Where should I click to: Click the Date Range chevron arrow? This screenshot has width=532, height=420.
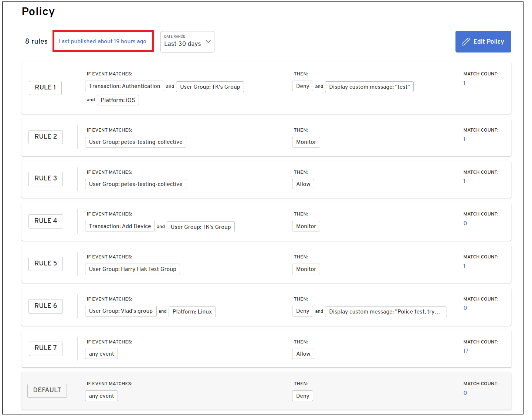point(208,41)
